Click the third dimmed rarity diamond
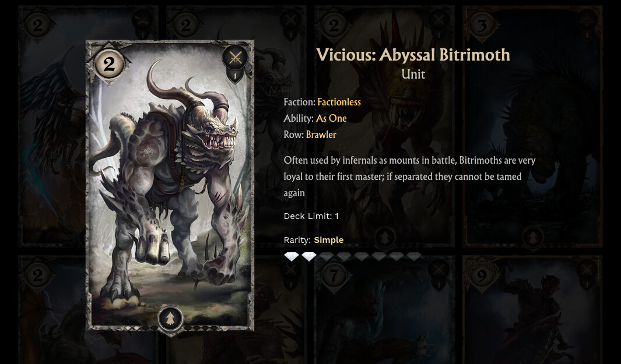This screenshot has width=621, height=364. (361, 257)
